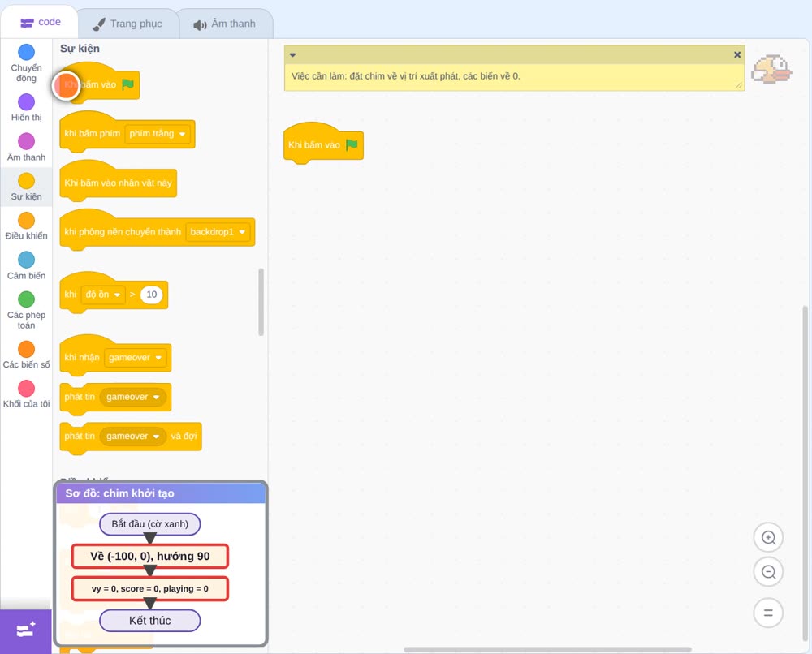Click the flowchart step 'Về (-100, 0), hướng 90'
Viewport: 812px width, 654px height.
point(149,556)
